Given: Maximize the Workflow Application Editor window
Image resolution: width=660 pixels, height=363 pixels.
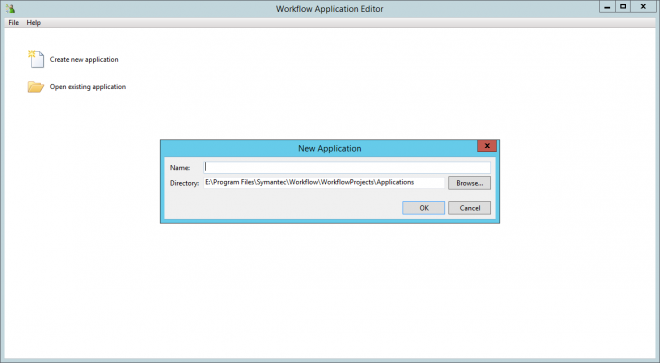Looking at the screenshot, I should 623,7.
